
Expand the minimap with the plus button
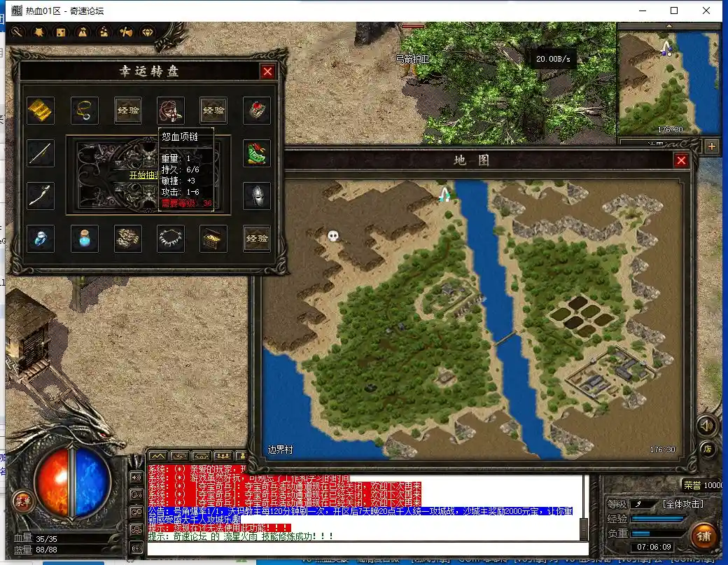(x=712, y=146)
